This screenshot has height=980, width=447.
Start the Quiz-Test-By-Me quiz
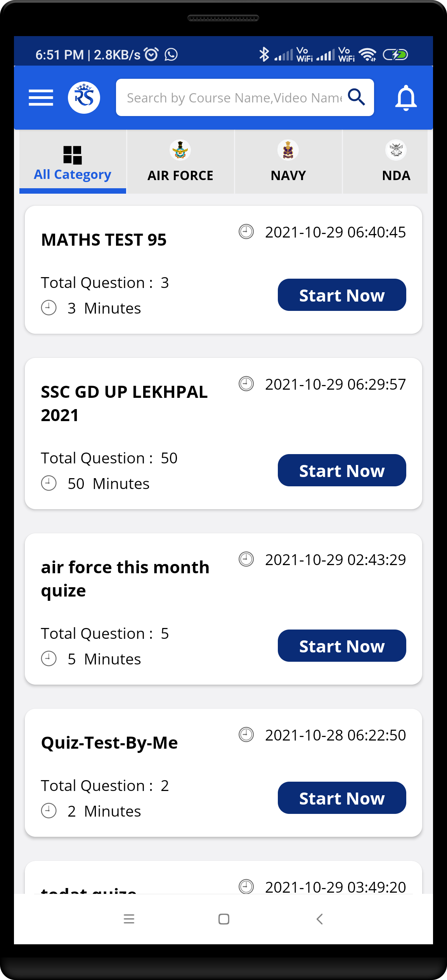341,798
